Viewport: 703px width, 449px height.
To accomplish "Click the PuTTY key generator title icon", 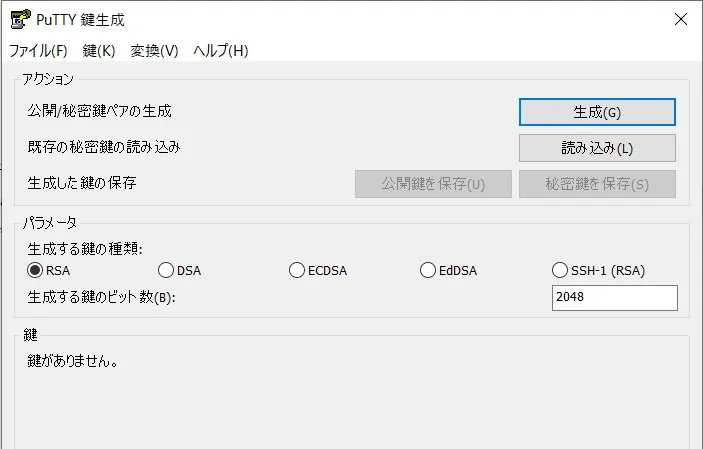I will point(21,19).
